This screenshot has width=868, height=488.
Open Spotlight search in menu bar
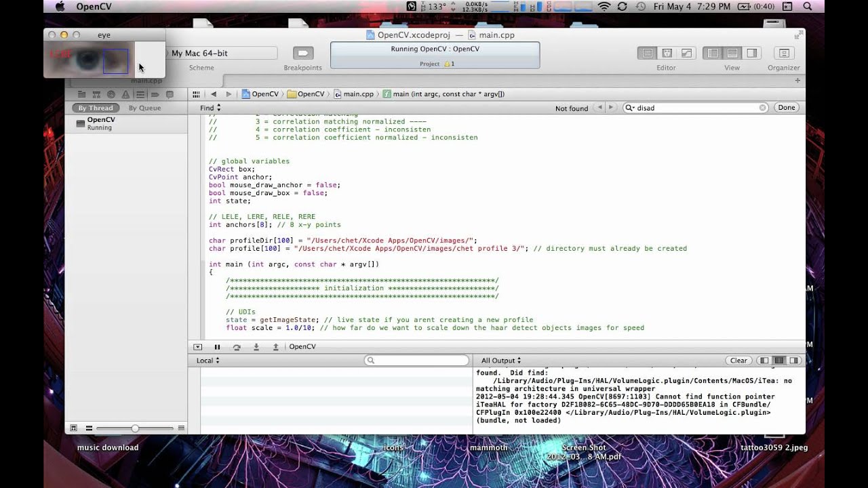pyautogui.click(x=808, y=6)
